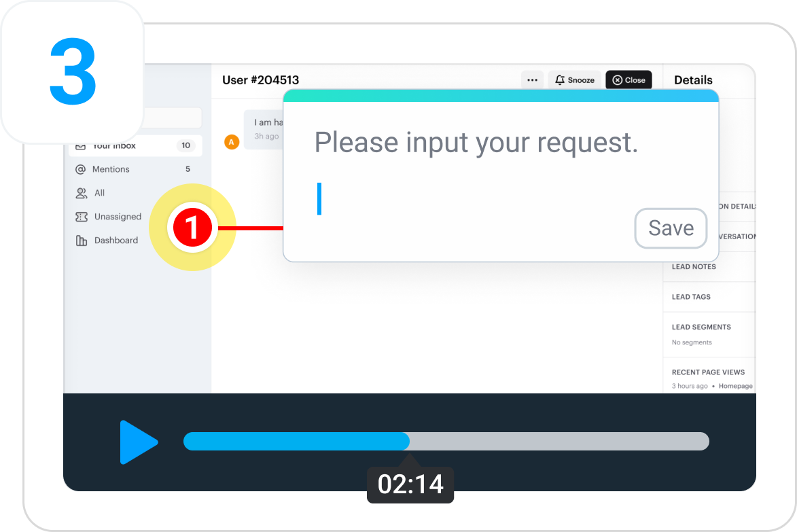Viewport: 797px width, 532px height.
Task: Click the video progress bar
Action: point(446,441)
